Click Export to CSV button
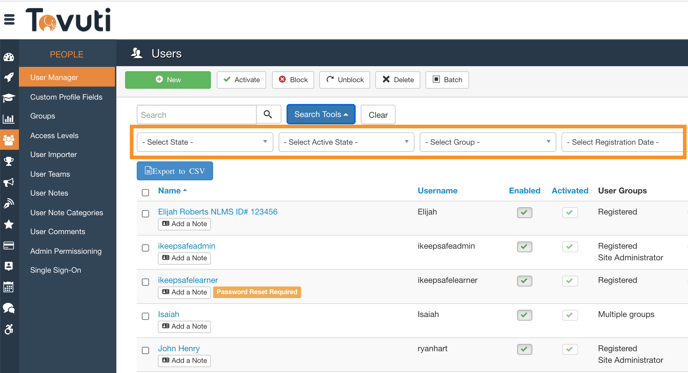The height and width of the screenshot is (373, 688). [x=175, y=171]
